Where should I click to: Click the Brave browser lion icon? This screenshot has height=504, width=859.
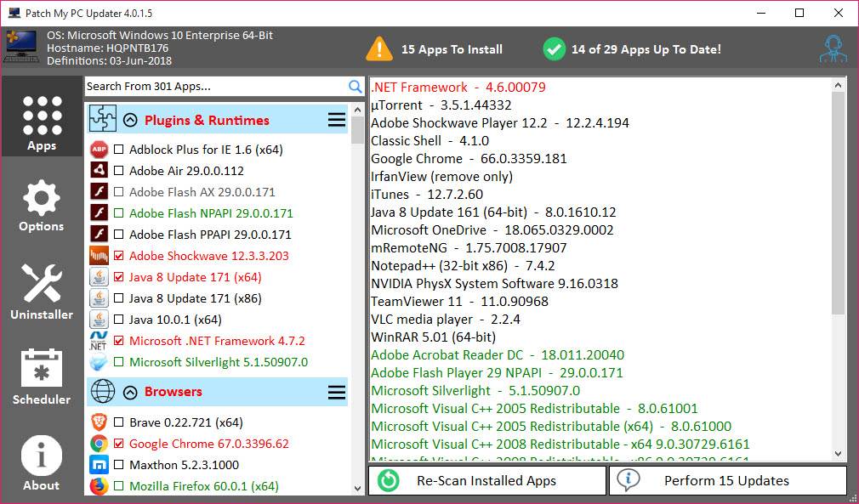(x=100, y=422)
